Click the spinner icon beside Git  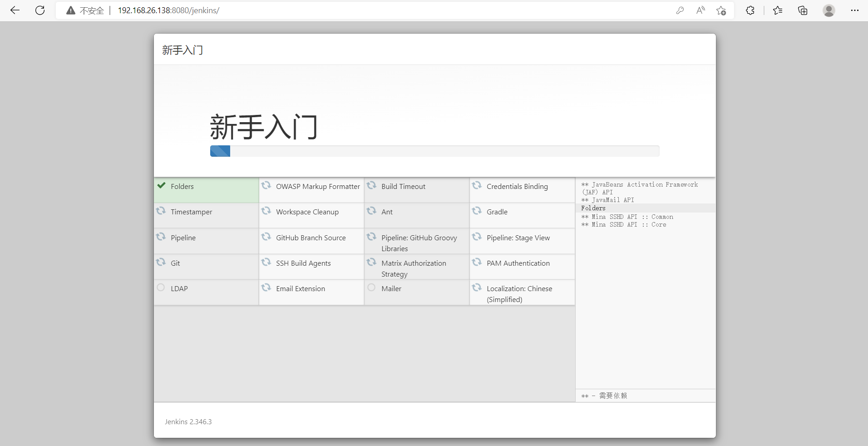click(161, 262)
